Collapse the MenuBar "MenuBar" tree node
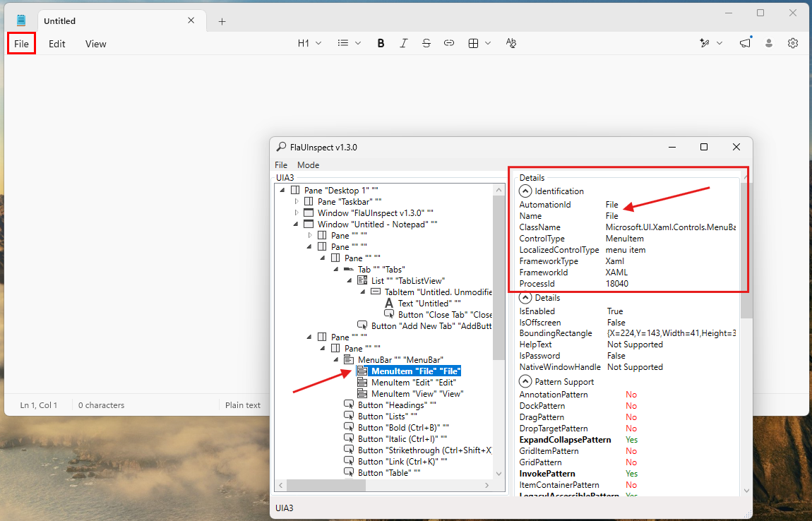This screenshot has height=521, width=812. point(336,359)
